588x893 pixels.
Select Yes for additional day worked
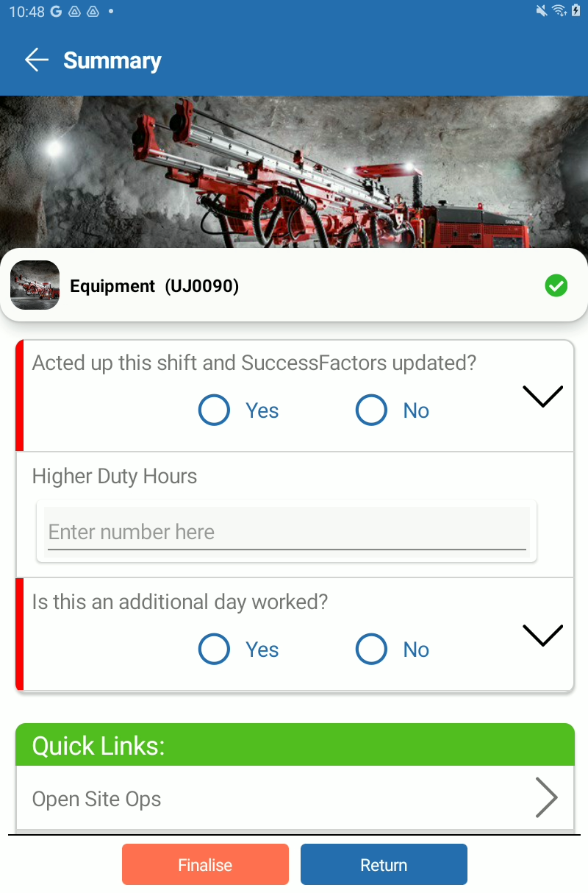point(239,650)
